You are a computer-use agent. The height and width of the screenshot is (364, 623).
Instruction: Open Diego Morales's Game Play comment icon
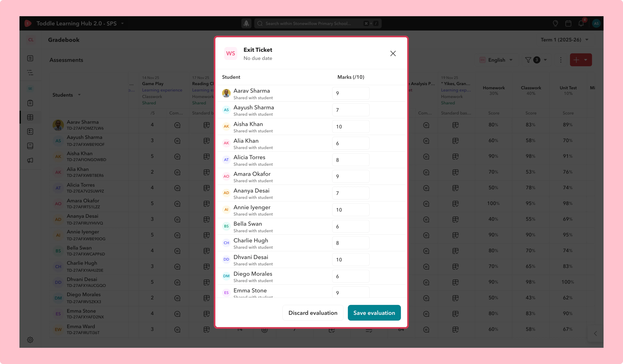click(x=177, y=298)
